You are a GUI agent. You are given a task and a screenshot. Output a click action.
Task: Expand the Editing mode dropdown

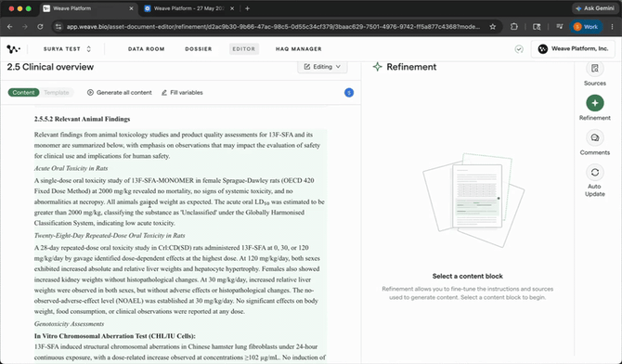322,67
